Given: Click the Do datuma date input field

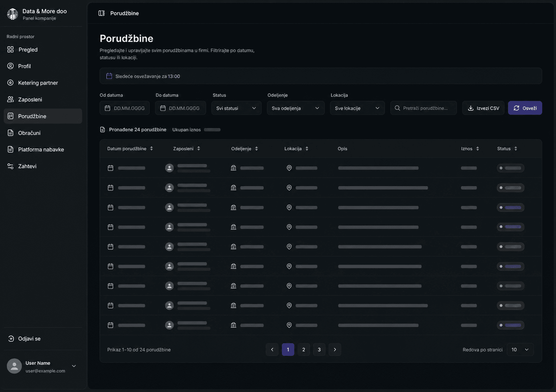Looking at the screenshot, I should (x=181, y=108).
